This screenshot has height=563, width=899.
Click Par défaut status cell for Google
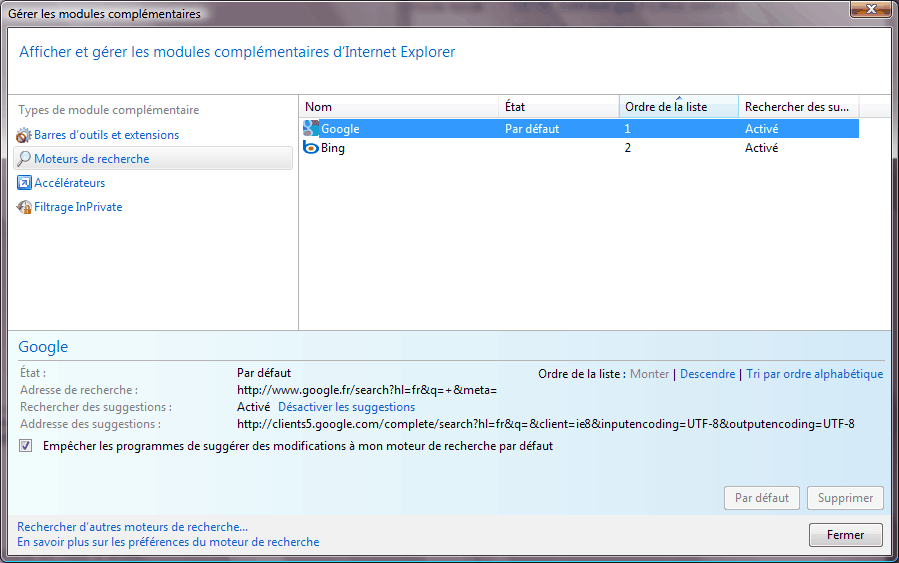(x=532, y=129)
